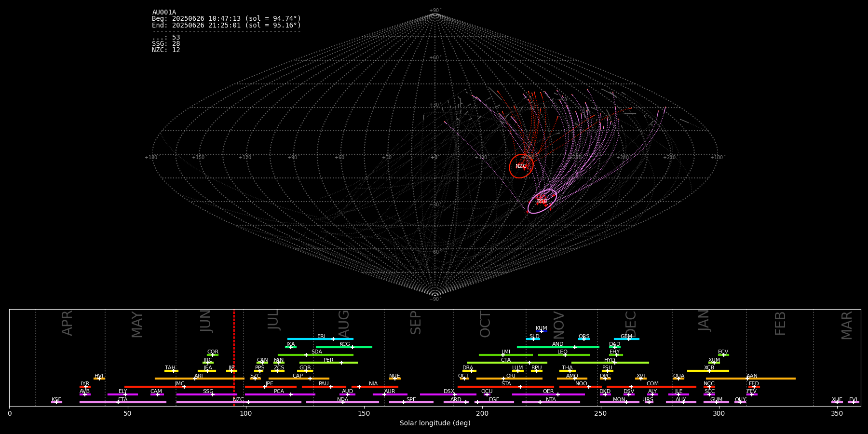The height and width of the screenshot is (434, 868).
Task: Click the MAR month label in the timeline
Action: pos(847,325)
